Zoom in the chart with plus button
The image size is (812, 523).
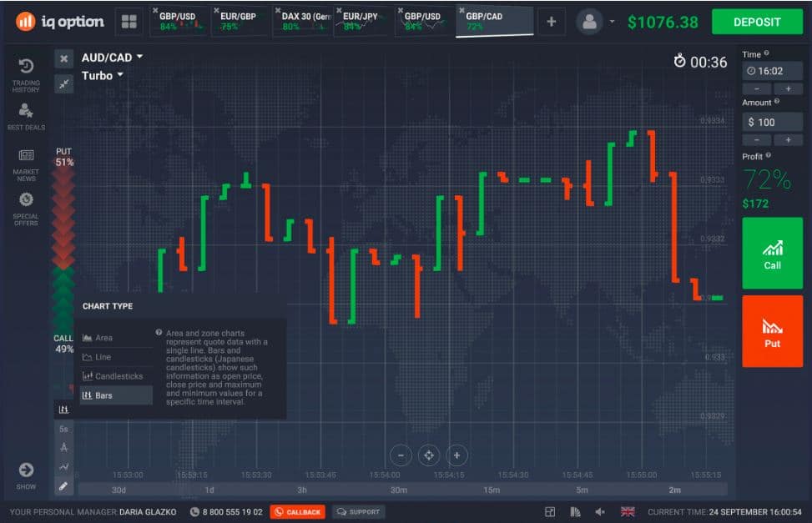coord(456,455)
